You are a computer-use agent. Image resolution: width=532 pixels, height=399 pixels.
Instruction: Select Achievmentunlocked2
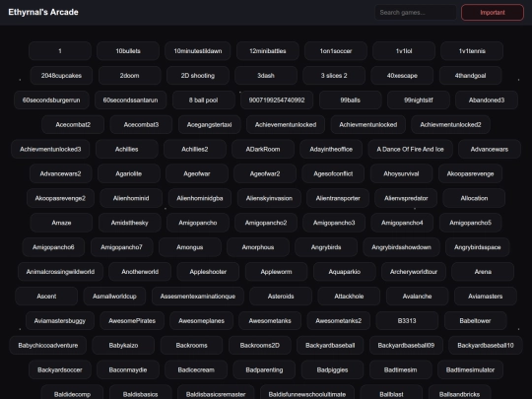tap(450, 124)
